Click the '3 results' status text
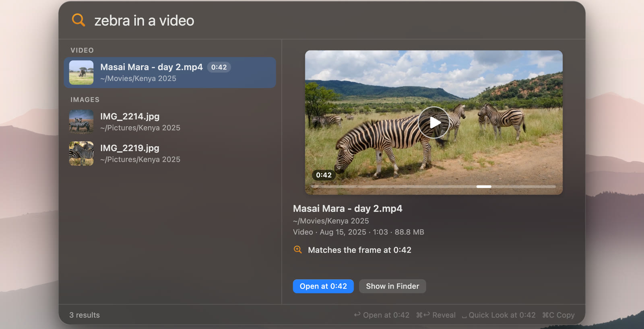644x329 pixels. click(x=85, y=315)
